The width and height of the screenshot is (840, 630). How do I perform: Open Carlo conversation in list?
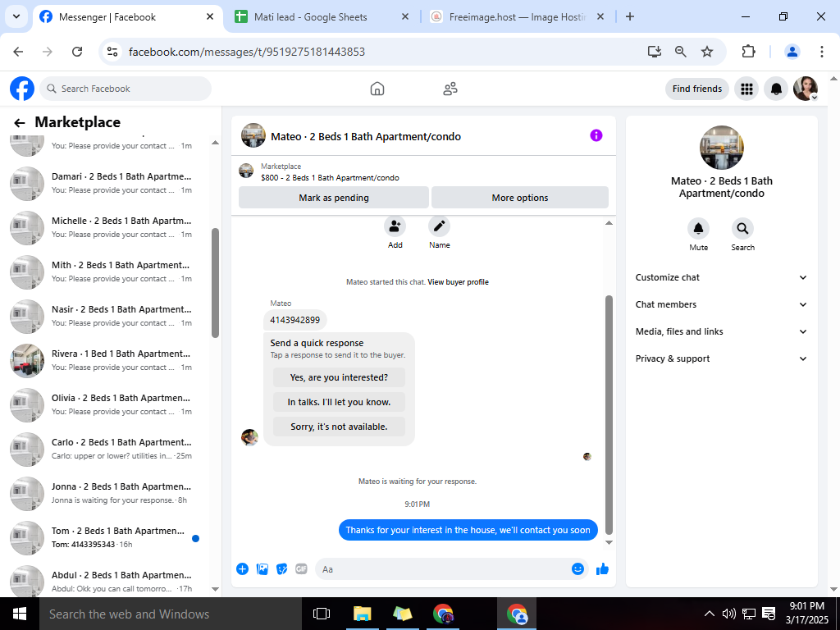106,449
